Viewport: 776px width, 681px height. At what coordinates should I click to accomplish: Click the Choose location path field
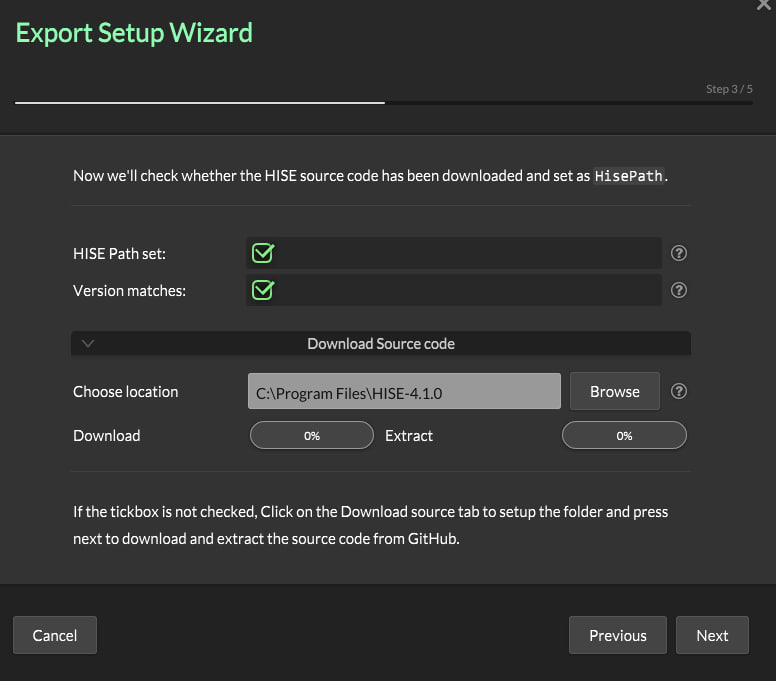tap(403, 392)
